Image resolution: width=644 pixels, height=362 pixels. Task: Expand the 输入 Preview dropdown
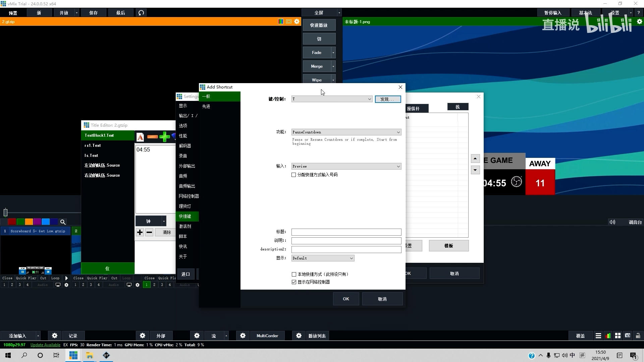click(398, 166)
